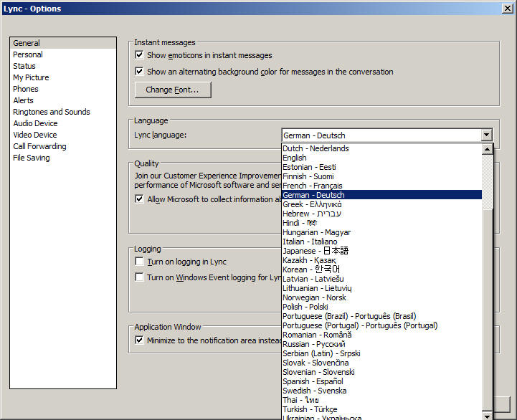517x420 pixels.
Task: Select Hungarian - Magyar language
Action: (381, 232)
